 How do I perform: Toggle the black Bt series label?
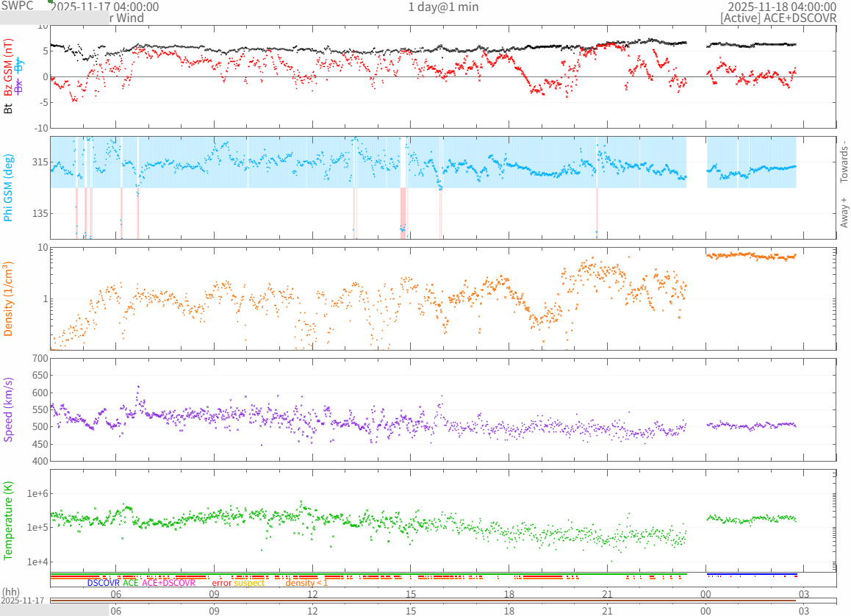(x=9, y=108)
